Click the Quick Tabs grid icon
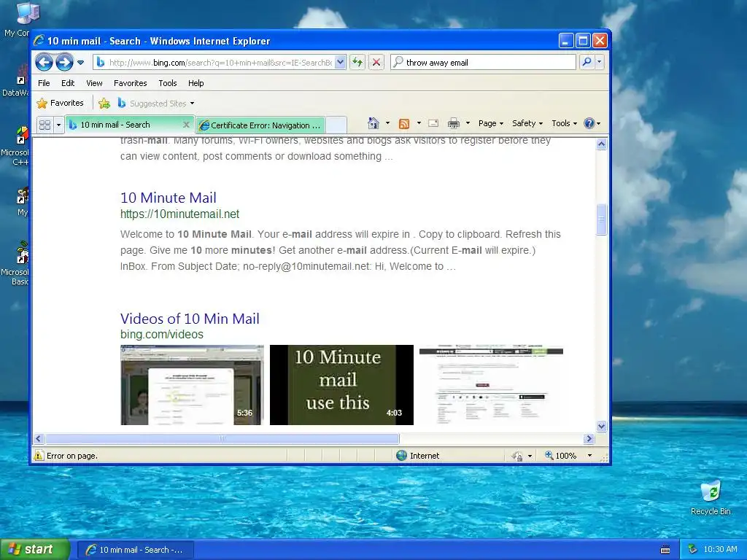747x560 pixels. [44, 125]
